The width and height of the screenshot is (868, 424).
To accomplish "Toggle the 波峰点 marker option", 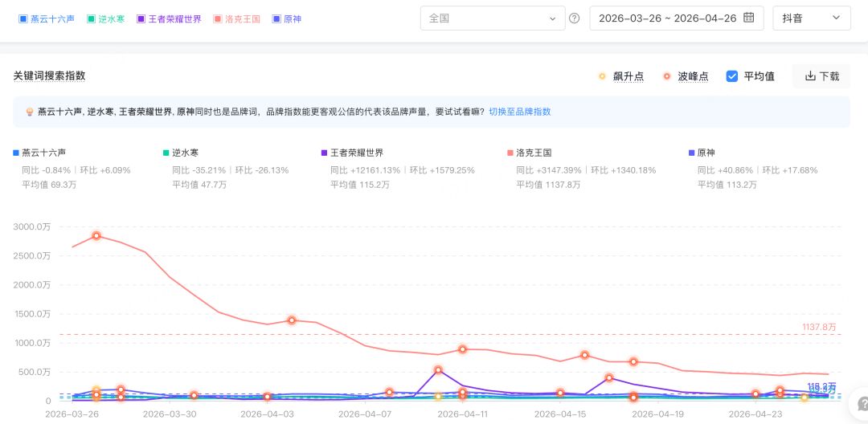I will pos(686,76).
